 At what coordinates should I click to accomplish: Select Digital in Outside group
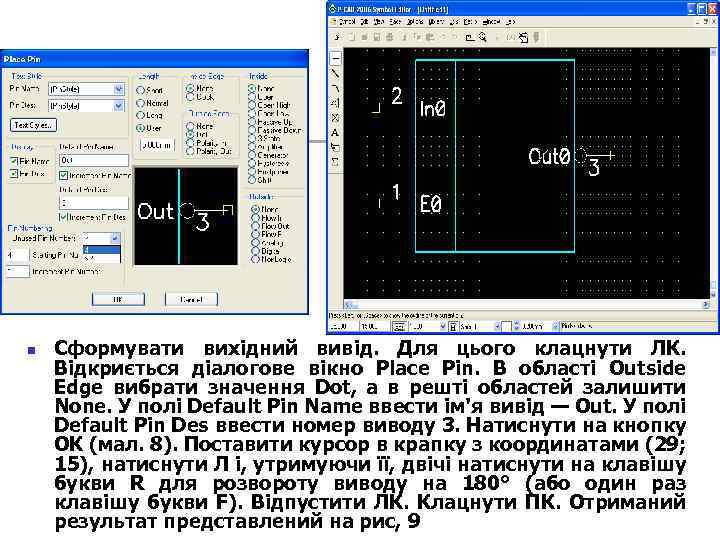coord(255,251)
